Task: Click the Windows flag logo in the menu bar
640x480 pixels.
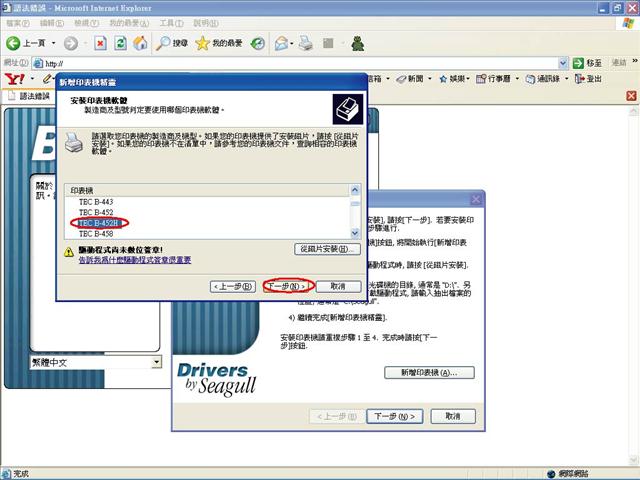Action: click(628, 23)
